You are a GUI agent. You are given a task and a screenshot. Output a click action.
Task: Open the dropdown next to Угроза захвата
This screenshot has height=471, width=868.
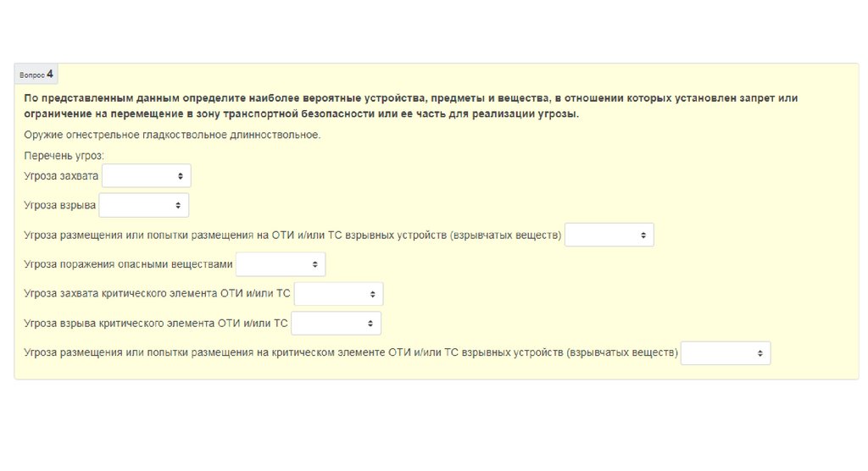[146, 176]
